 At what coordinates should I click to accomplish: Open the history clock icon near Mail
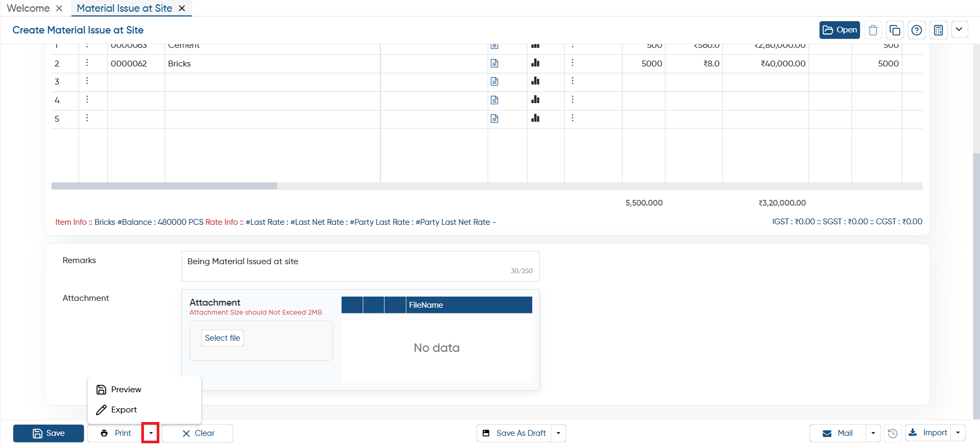(892, 433)
